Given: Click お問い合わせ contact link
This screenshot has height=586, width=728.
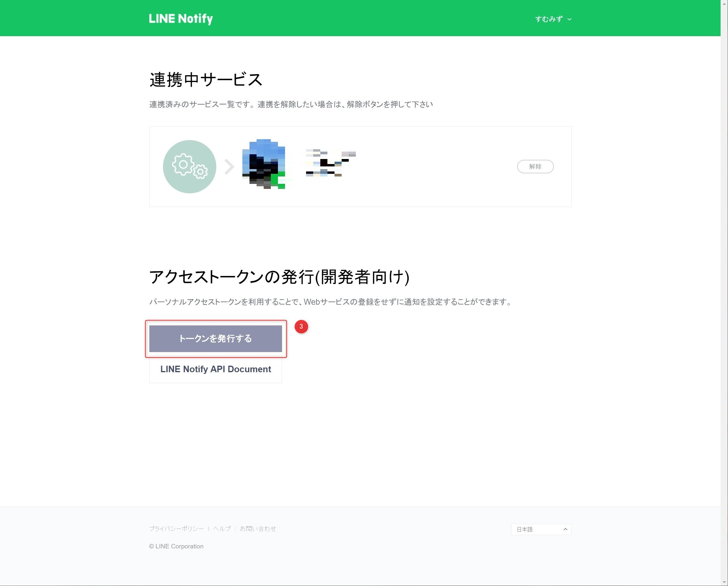Looking at the screenshot, I should click(258, 529).
